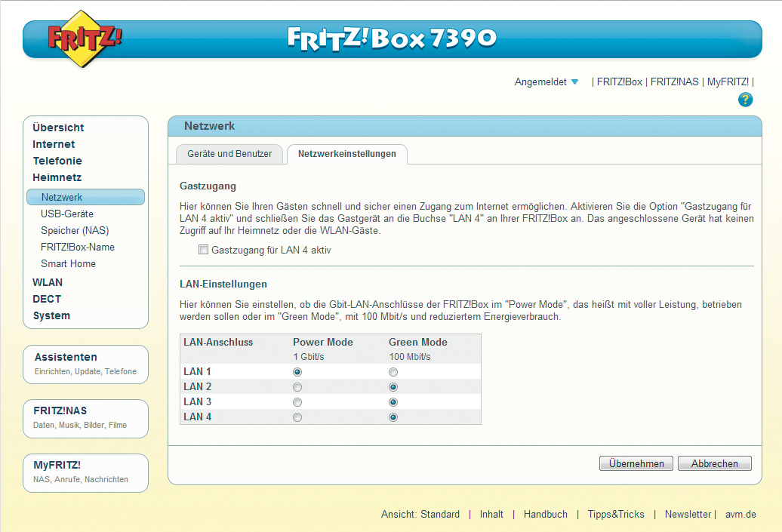The width and height of the screenshot is (782, 532).
Task: Open help with the question mark icon
Action: point(745,100)
